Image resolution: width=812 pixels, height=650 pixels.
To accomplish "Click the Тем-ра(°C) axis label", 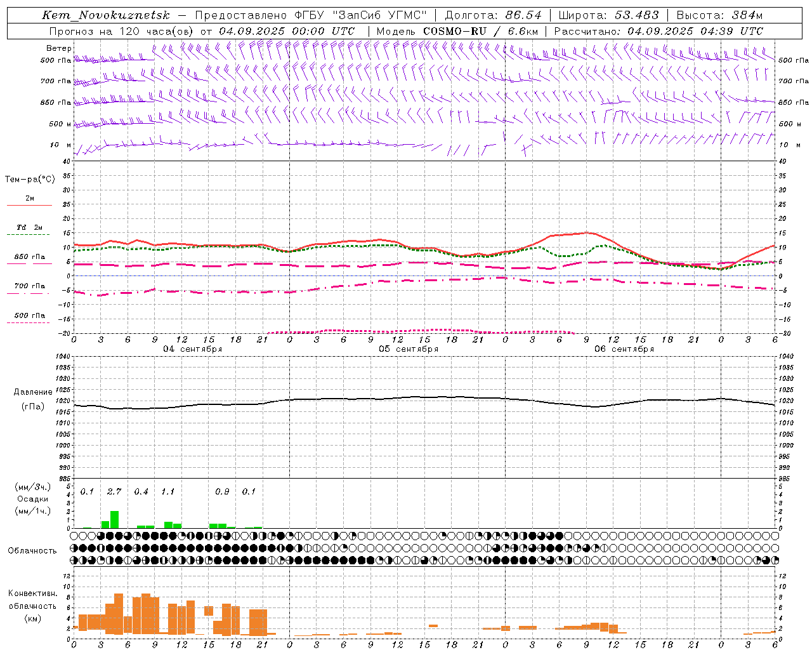I will click(x=30, y=180).
